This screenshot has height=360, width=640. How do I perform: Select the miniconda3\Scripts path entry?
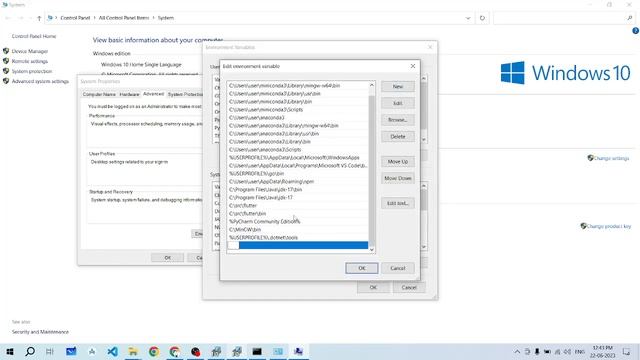pyautogui.click(x=298, y=110)
